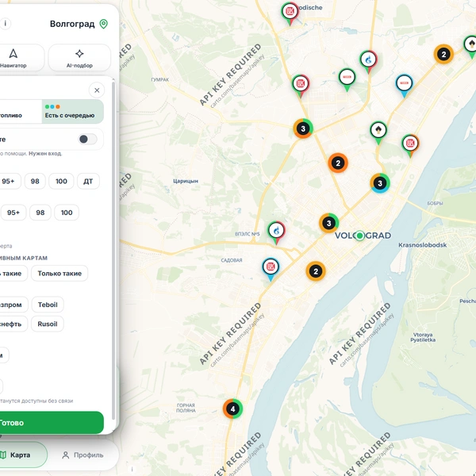Open the solid orange cluster 2
This screenshot has width=476, height=476.
[x=338, y=163]
